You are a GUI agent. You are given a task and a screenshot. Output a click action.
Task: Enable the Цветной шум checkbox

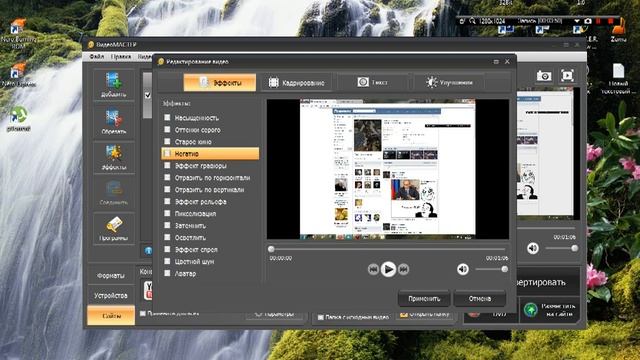(167, 261)
